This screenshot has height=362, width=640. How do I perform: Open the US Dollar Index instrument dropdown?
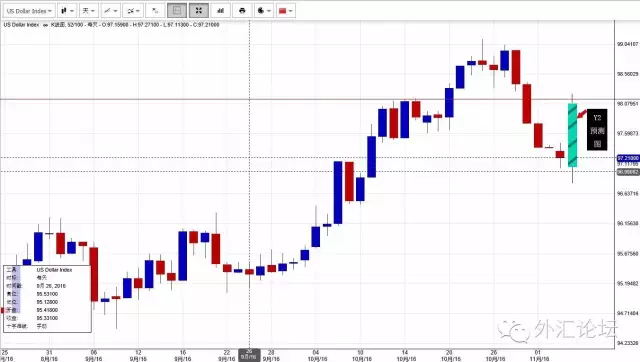coord(29,11)
